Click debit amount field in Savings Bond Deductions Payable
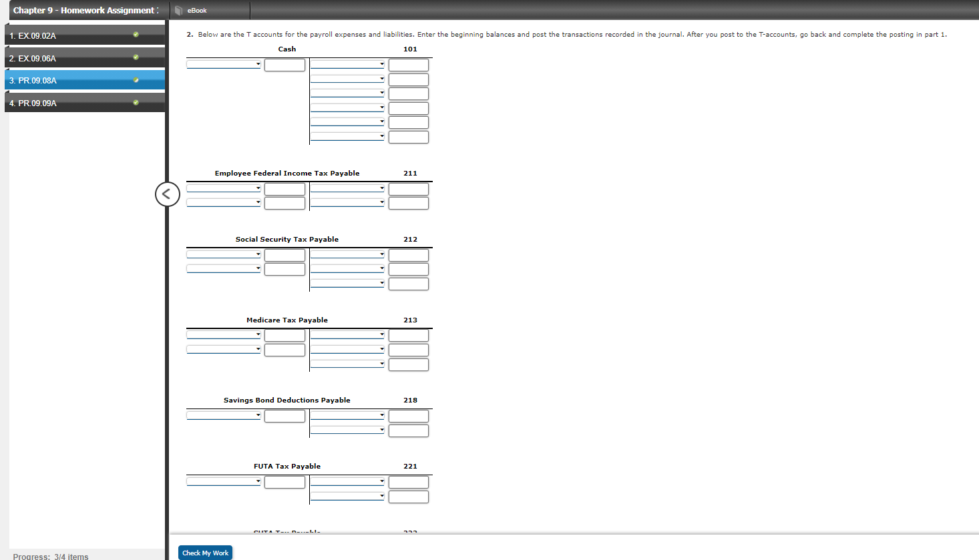Image resolution: width=979 pixels, height=560 pixels. [x=284, y=416]
